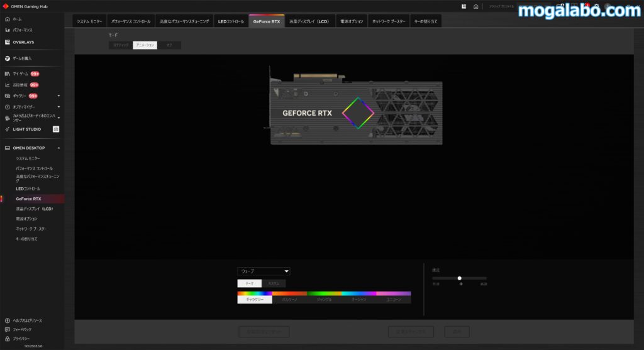Click the RGB diamond on the GPU
The width and height of the screenshot is (644, 350).
tap(358, 113)
